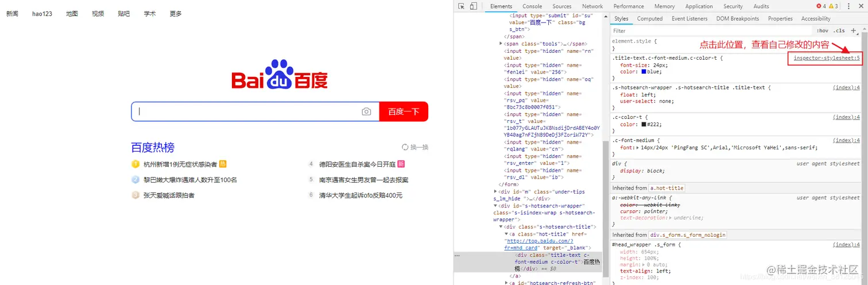The width and height of the screenshot is (868, 285).
Task: Open hot search 德阳安医生自杀案今日开庭
Action: point(357,164)
